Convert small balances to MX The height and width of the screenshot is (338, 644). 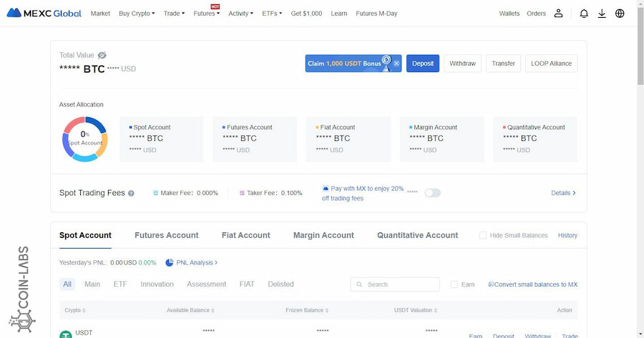(x=532, y=284)
